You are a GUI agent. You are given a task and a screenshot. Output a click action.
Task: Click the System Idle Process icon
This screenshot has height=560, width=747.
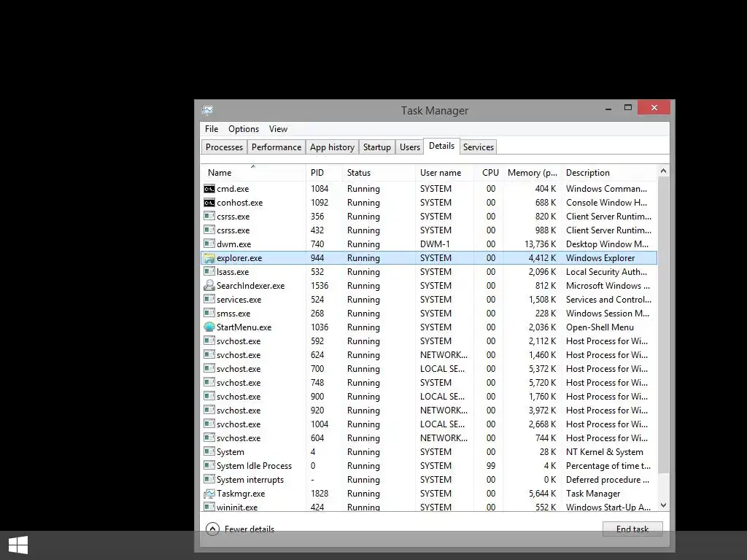pos(209,466)
